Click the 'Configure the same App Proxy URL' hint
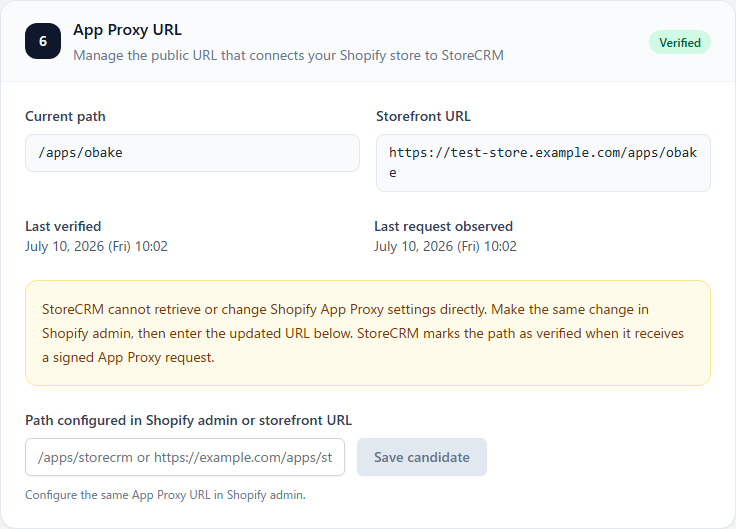 coord(165,495)
